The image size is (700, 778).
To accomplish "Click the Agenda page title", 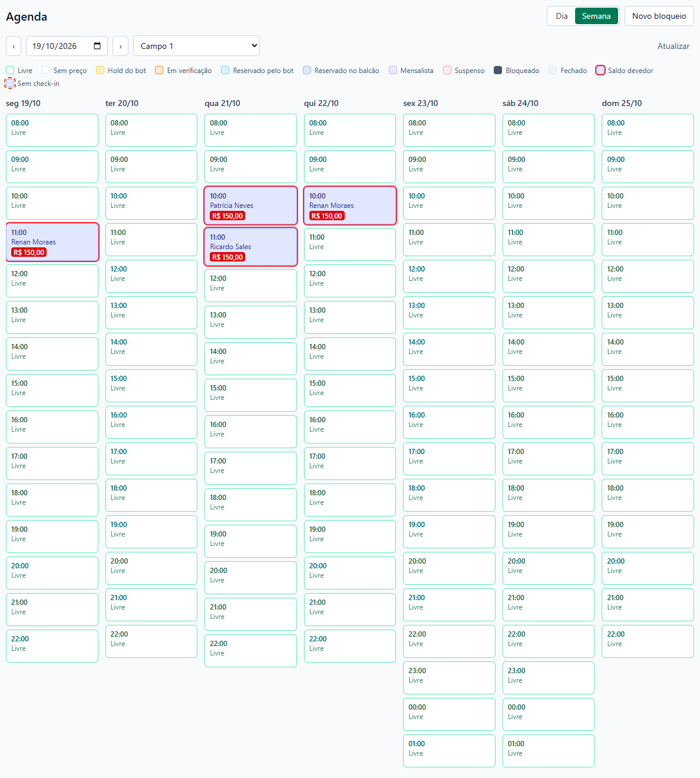I will (27, 16).
